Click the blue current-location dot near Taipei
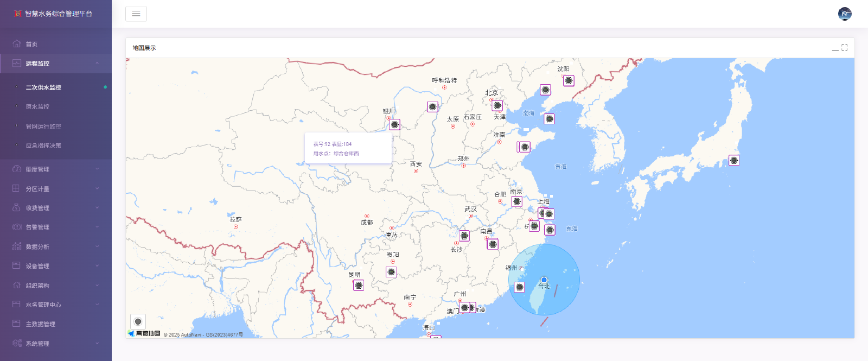868x361 pixels. pos(544,280)
